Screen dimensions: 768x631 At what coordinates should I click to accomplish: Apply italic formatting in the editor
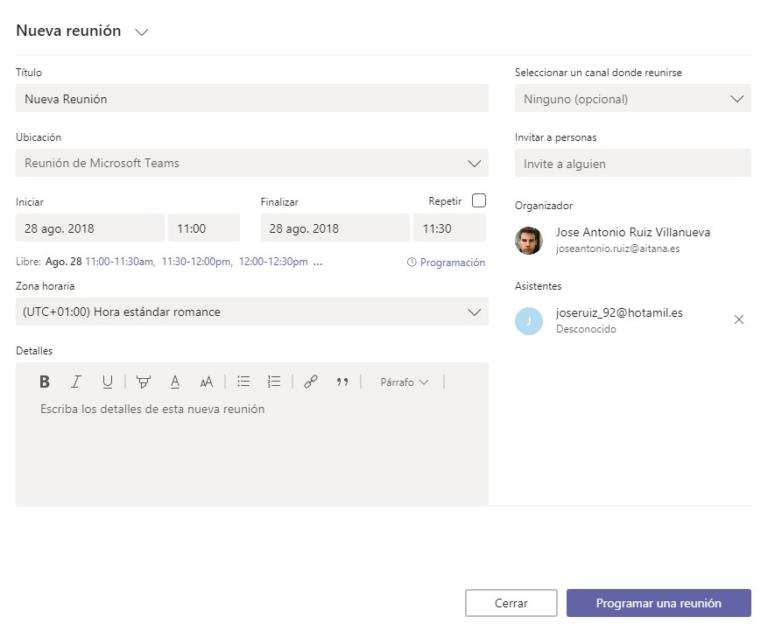[x=75, y=382]
